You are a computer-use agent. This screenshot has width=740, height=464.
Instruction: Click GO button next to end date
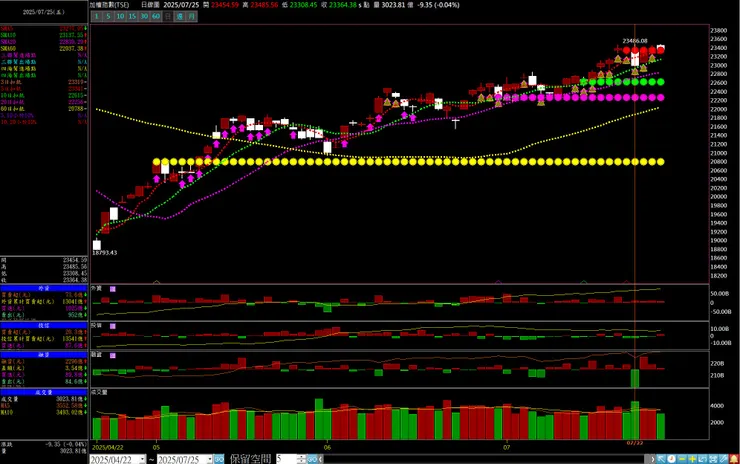[x=219, y=459]
